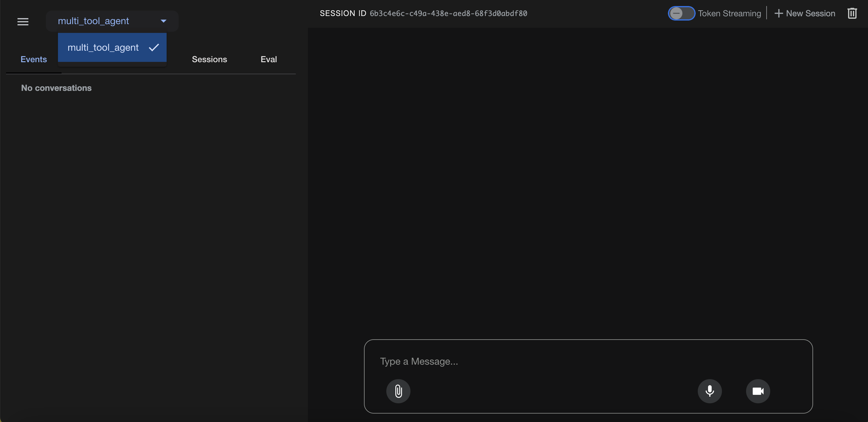Screen dimensions: 868x422
Task: Click the No conversations placeholder text
Action: (56, 88)
